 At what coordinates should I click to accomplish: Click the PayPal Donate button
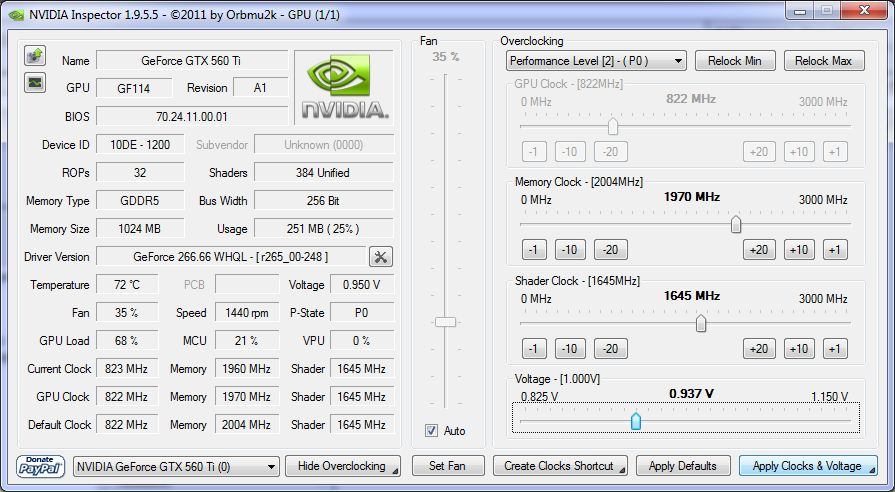pyautogui.click(x=39, y=466)
